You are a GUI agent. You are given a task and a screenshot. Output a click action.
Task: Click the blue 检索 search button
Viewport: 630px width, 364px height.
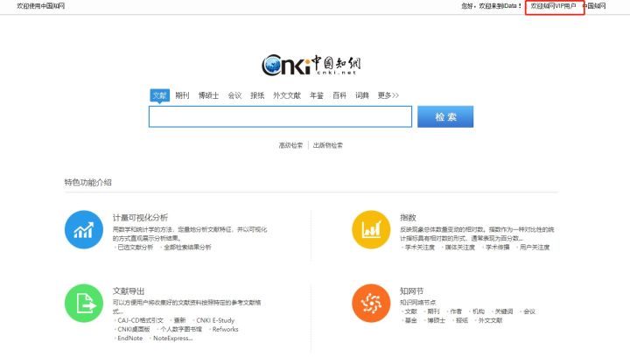coord(445,116)
